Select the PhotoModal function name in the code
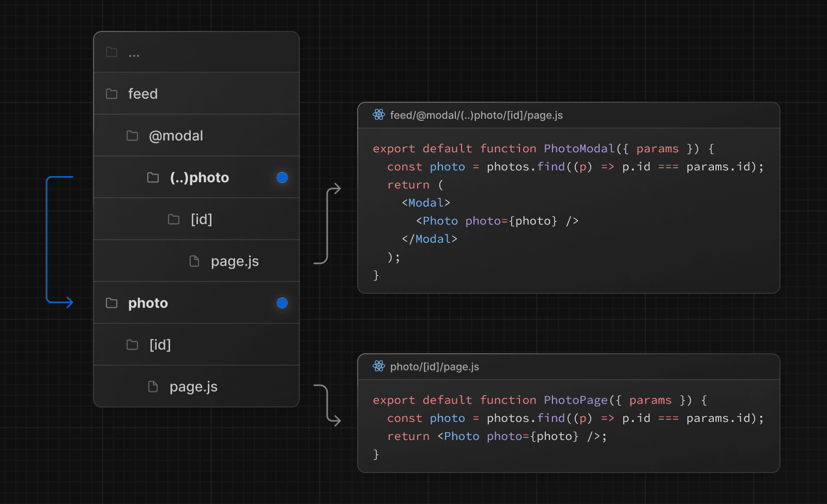 tap(578, 148)
